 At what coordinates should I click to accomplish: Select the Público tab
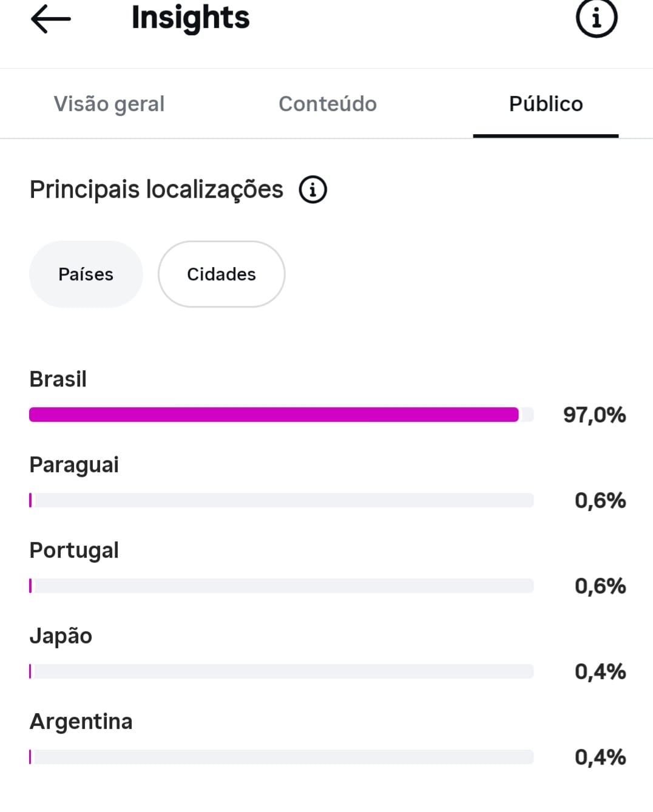click(x=546, y=104)
